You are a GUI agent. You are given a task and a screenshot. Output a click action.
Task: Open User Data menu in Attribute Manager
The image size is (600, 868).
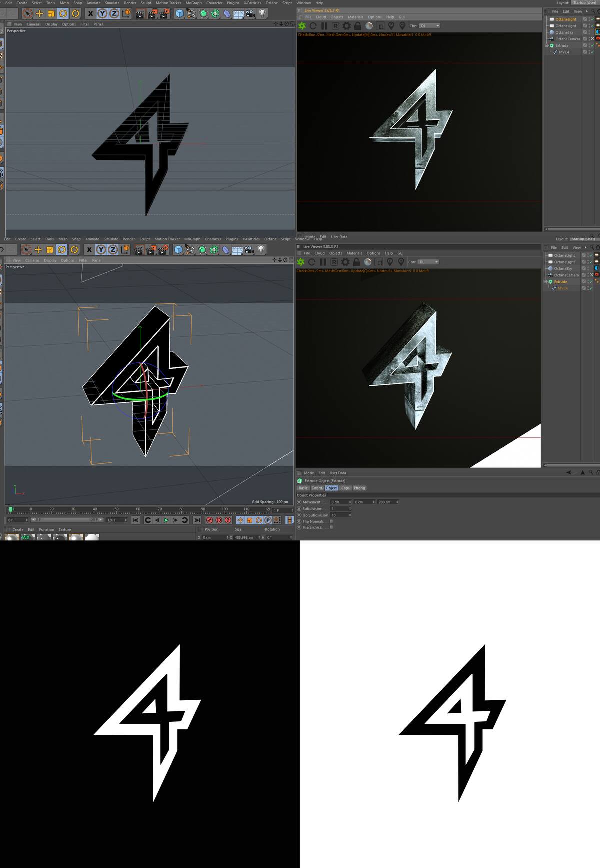(338, 473)
